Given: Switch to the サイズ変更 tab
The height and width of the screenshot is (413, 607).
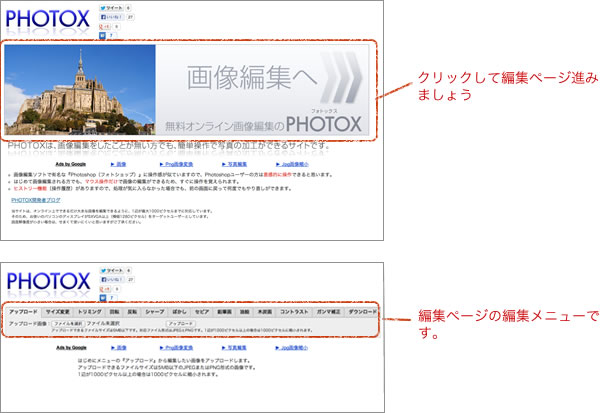Looking at the screenshot, I should tap(57, 312).
